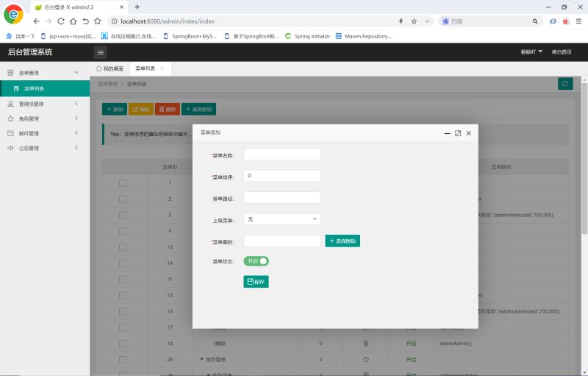Select the X-admin2.2 browser tab
The height and width of the screenshot is (376, 588).
coord(79,7)
